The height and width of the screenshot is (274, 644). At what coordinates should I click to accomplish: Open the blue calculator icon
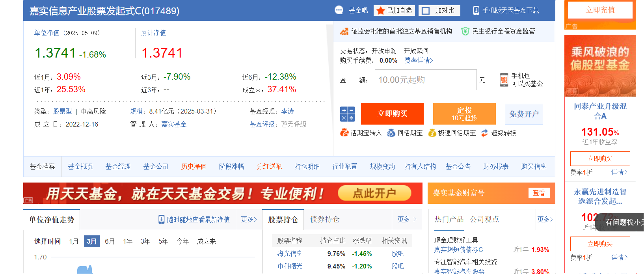[347, 114]
